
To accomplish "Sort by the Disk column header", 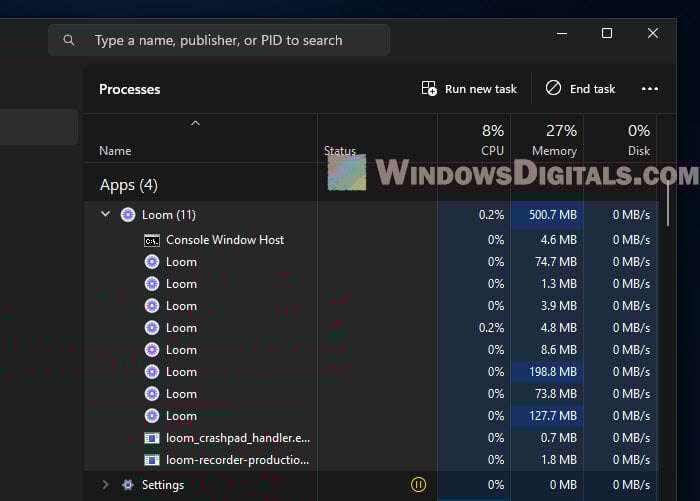I will click(x=639, y=151).
